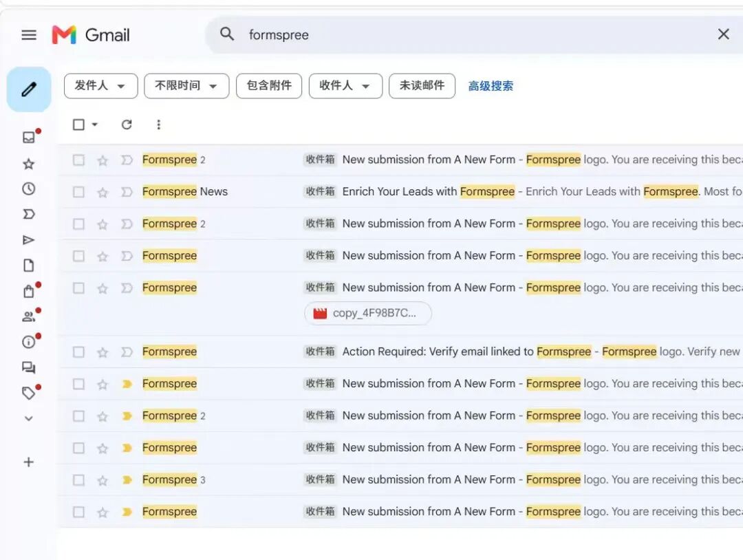
Task: Select the Formspree News email checkbox
Action: pyautogui.click(x=78, y=192)
